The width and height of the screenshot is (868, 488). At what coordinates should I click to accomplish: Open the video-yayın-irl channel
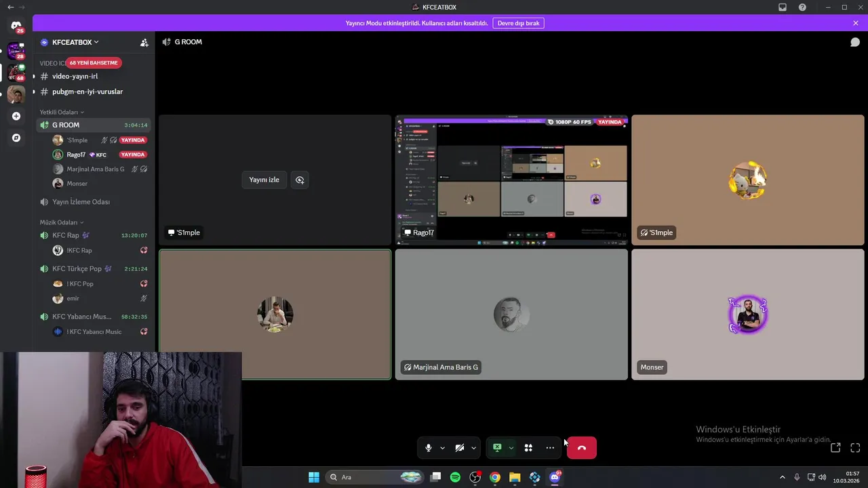click(75, 77)
